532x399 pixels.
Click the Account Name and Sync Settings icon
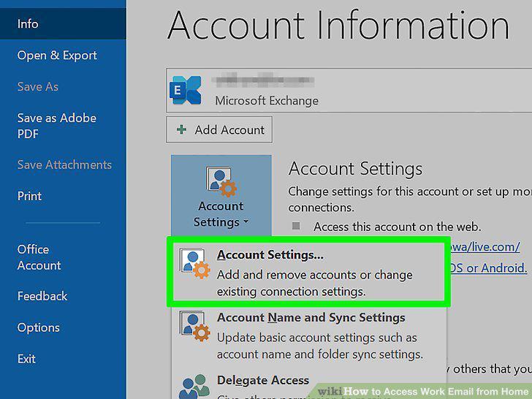pyautogui.click(x=194, y=327)
